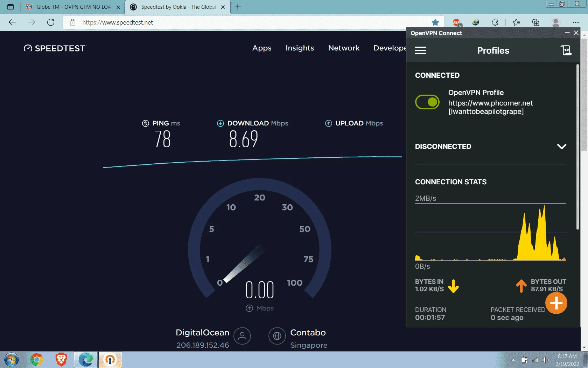This screenshot has width=588, height=368.
Task: Click the DigitalOcean user icon
Action: pyautogui.click(x=242, y=336)
